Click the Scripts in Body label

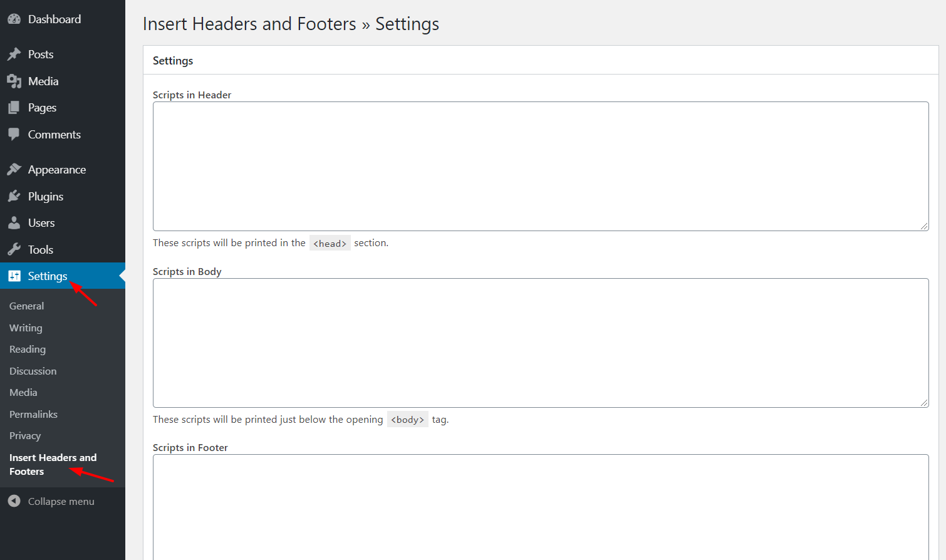(187, 272)
